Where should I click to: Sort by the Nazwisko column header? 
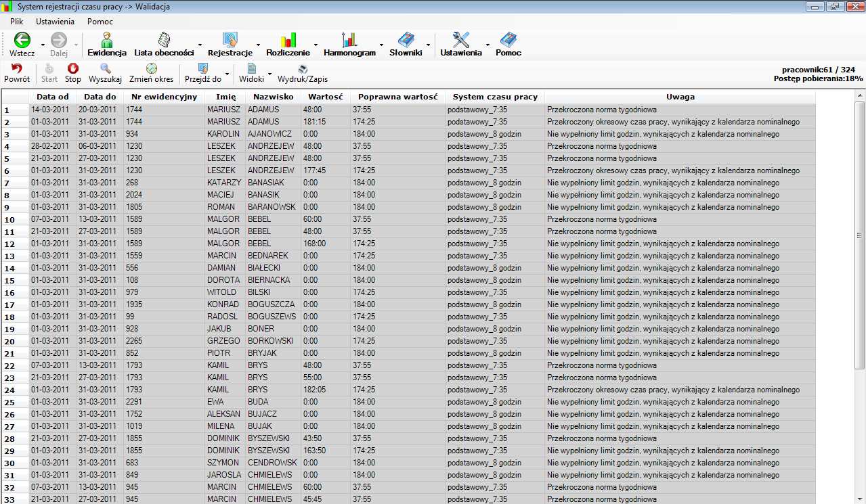pos(274,97)
